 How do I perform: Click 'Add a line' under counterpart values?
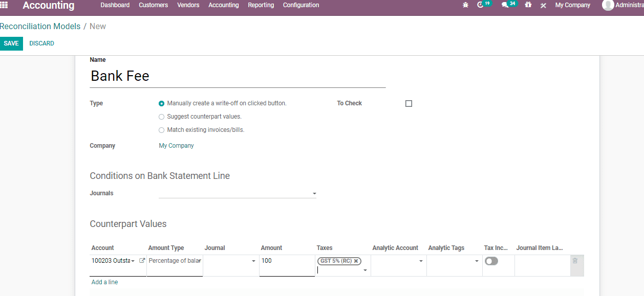click(x=104, y=282)
